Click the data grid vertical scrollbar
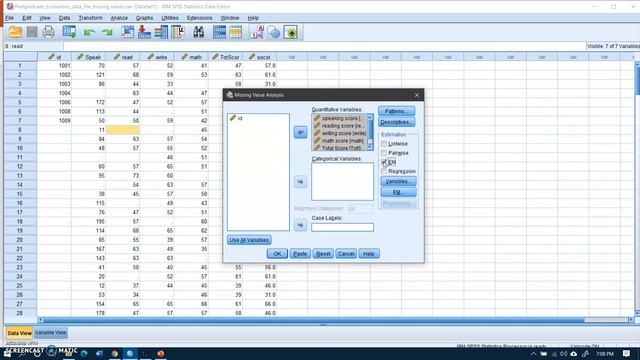The image size is (640, 360). 637,188
